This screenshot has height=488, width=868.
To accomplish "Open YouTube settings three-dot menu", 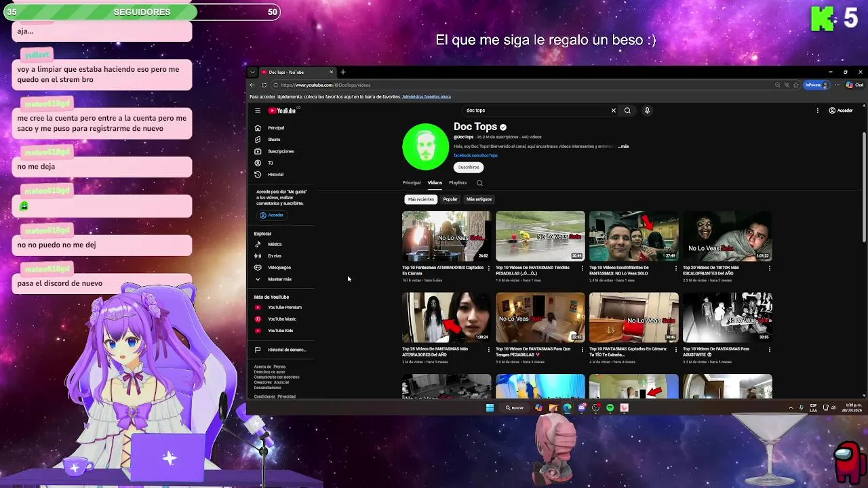I will coord(817,110).
